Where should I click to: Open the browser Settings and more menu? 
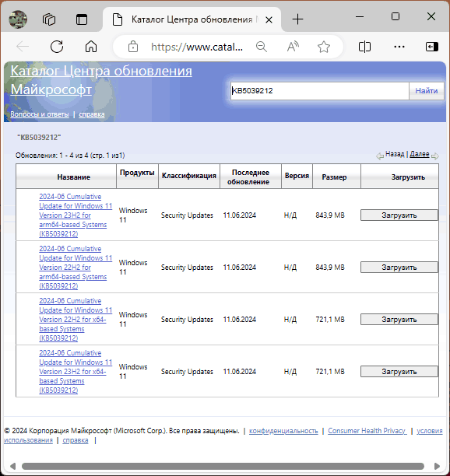[399, 47]
